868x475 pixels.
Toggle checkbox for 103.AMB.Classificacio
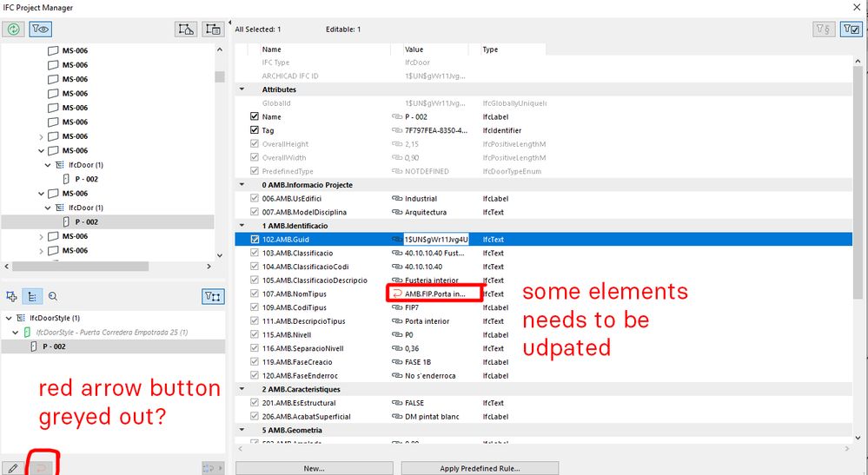(254, 253)
